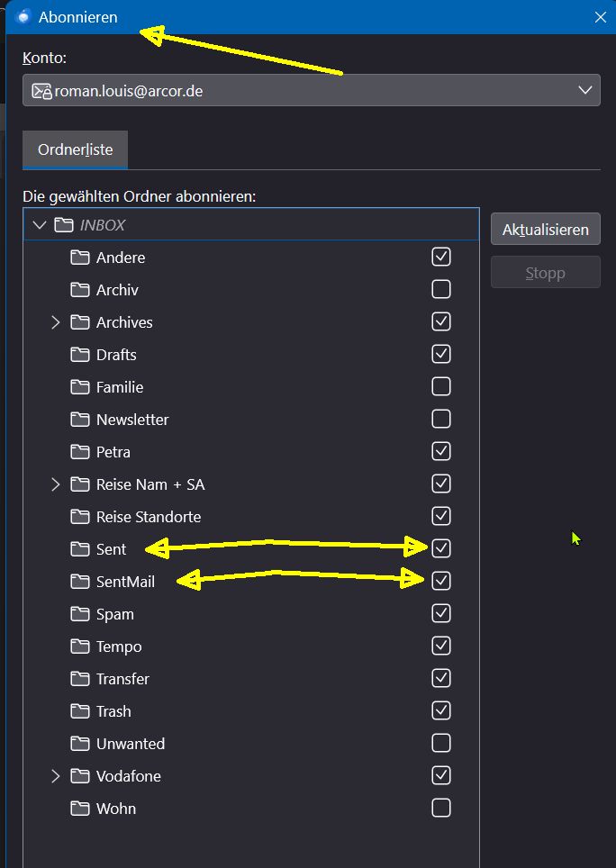This screenshot has width=616, height=868.
Task: Select the Unwanted folder name
Action: 131,744
